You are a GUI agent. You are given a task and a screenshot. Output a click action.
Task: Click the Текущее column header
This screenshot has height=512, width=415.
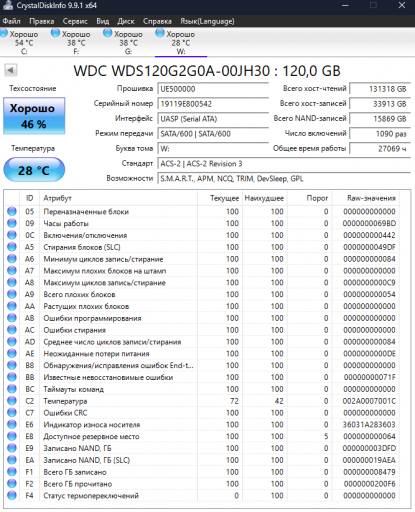(x=220, y=198)
